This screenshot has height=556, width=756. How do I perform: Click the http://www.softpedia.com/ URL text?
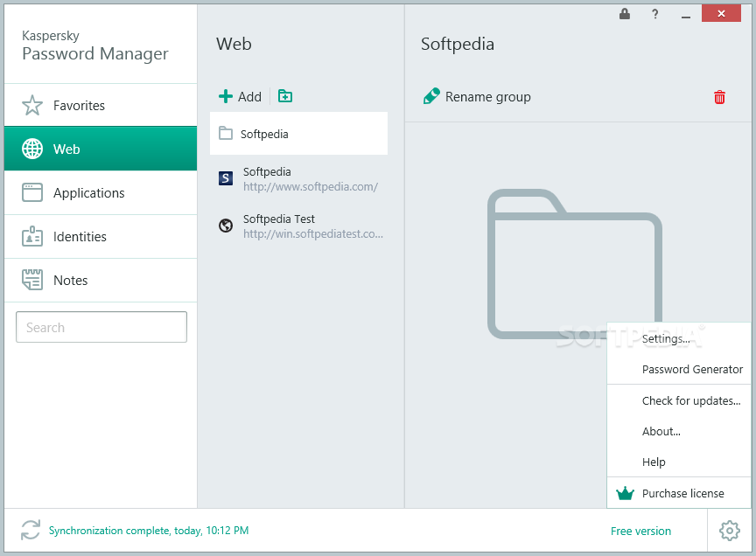[x=310, y=187]
